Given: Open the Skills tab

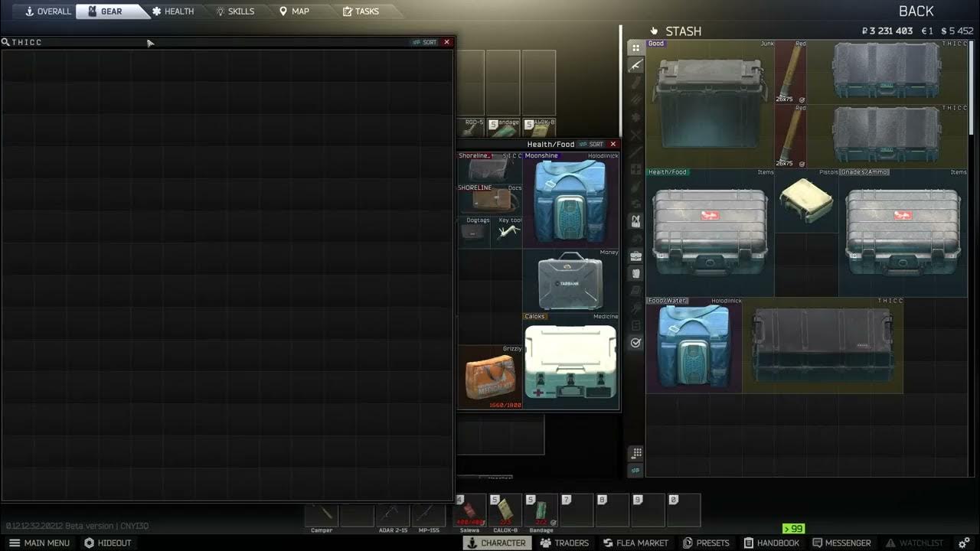Looking at the screenshot, I should coord(235,11).
